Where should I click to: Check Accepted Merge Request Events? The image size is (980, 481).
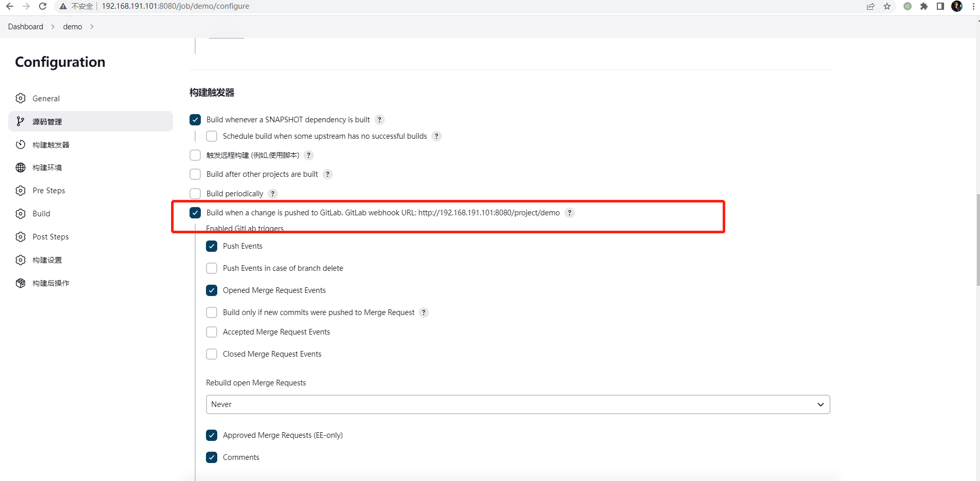point(211,331)
